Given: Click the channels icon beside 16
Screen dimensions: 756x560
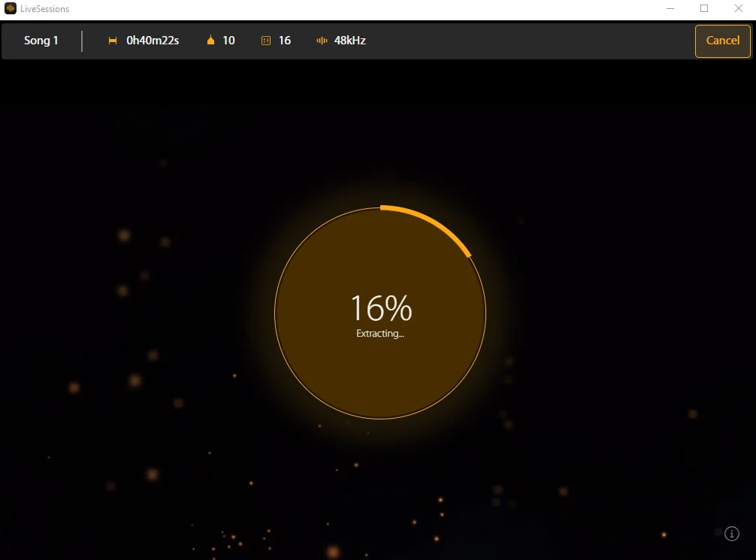Looking at the screenshot, I should [x=266, y=41].
